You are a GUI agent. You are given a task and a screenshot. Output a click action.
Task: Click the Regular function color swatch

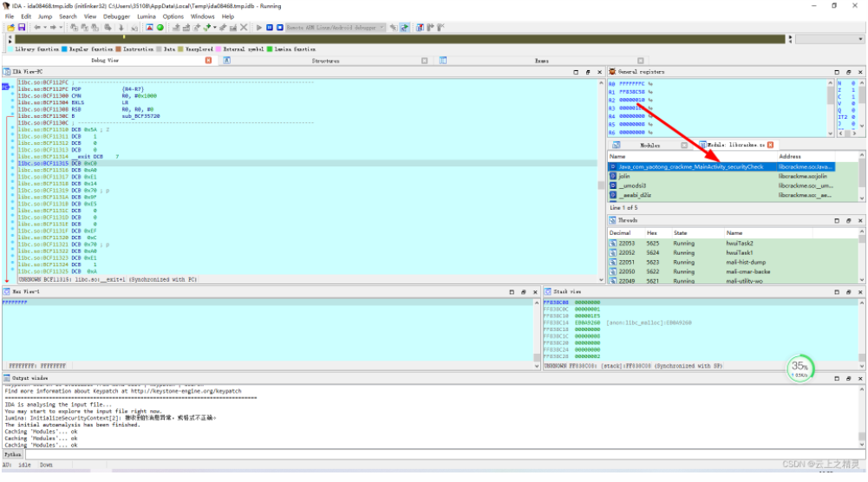click(x=64, y=49)
